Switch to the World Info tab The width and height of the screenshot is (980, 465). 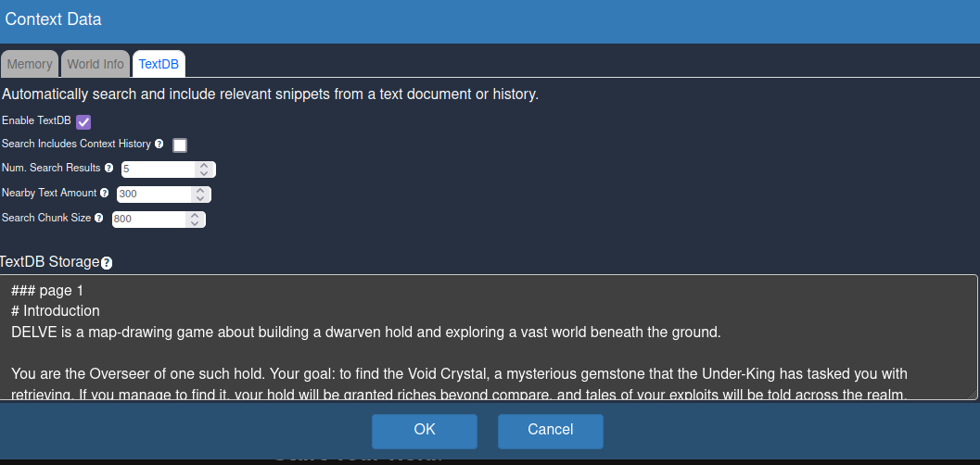[x=95, y=64]
